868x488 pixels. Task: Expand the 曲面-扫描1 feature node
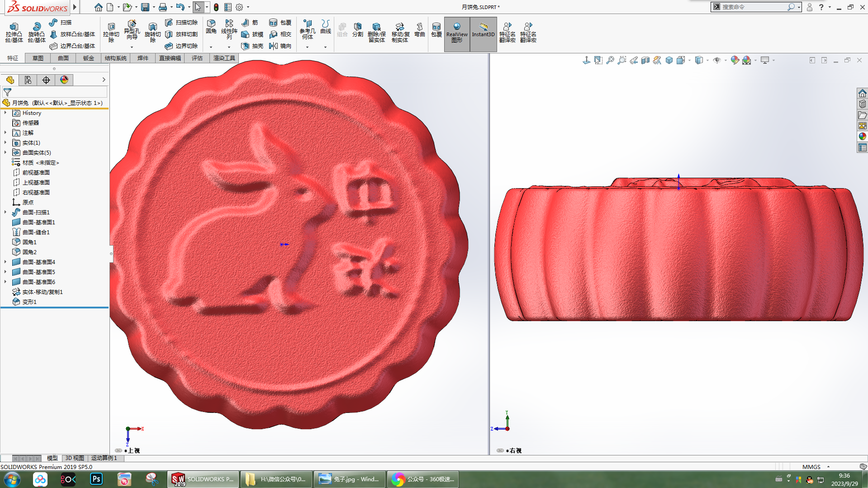5,212
